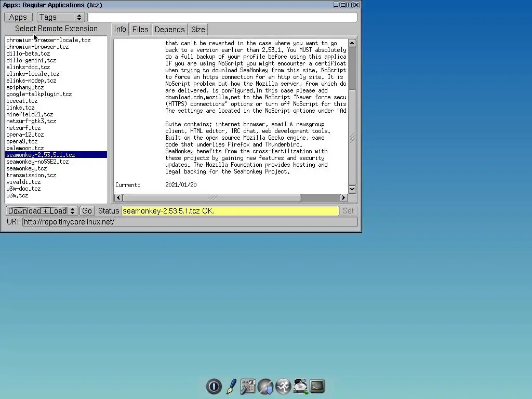Image resolution: width=532 pixels, height=399 pixels.
Task: Open the Size tab
Action: pos(198,30)
